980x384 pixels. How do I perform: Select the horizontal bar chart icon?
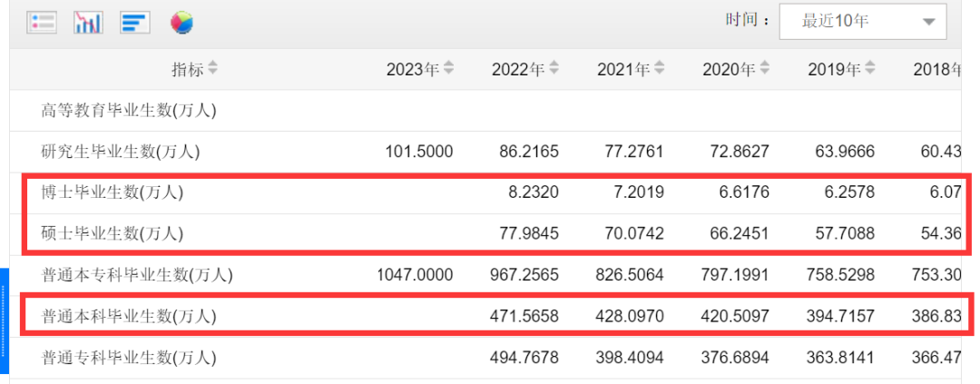pos(134,22)
